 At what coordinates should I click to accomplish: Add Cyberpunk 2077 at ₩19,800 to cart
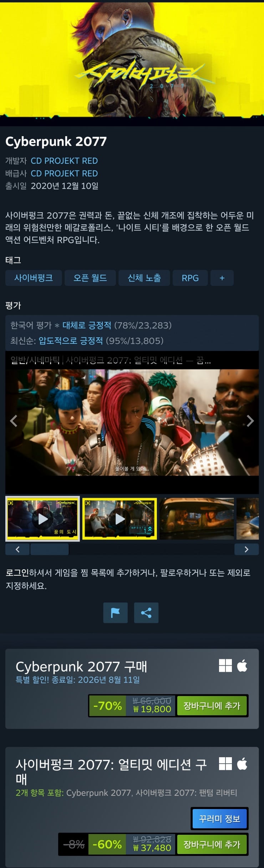click(212, 705)
